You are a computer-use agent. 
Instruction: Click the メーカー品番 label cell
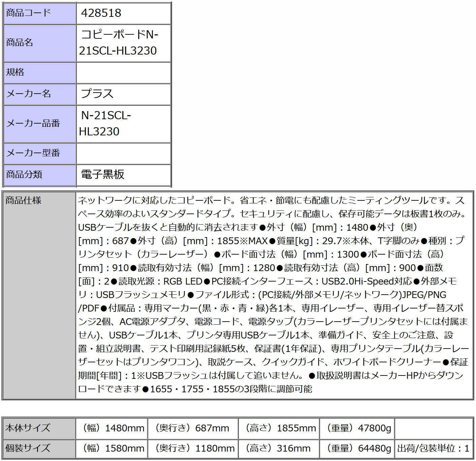coord(40,124)
